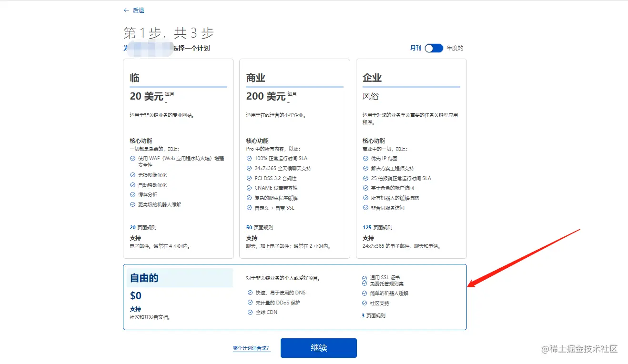
Task: Click checkmark icon beside 基于角色的帐户访问
Action: 365,188
